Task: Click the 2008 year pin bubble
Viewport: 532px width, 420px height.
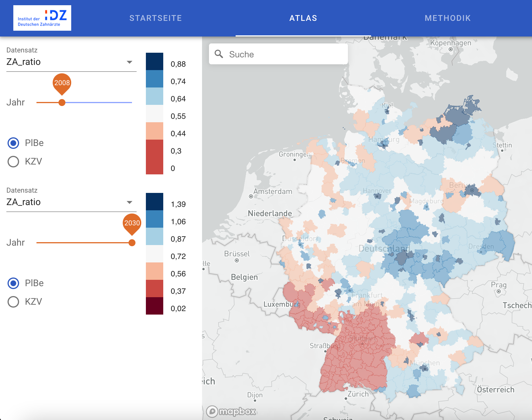Action: [x=62, y=83]
